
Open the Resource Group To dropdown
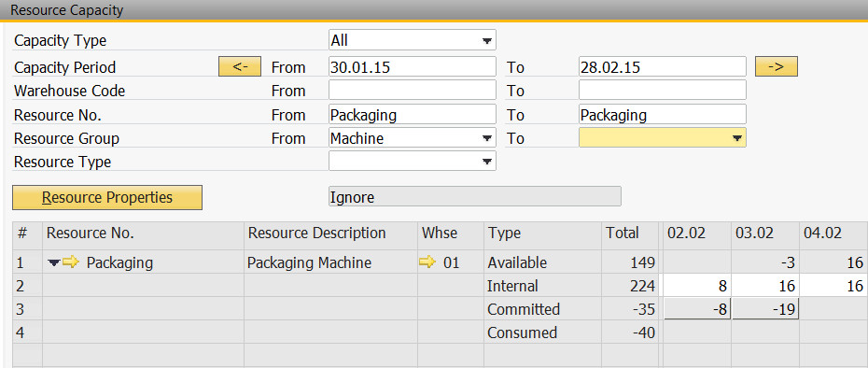[x=736, y=138]
